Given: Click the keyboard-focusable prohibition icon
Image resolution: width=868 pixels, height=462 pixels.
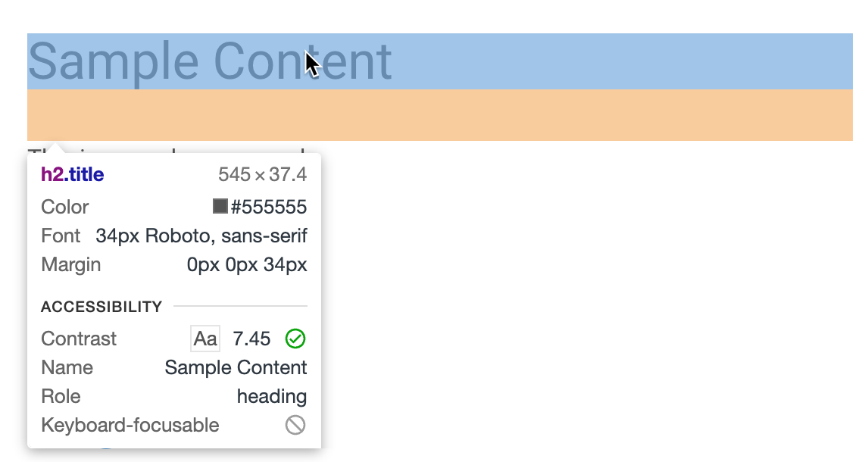Looking at the screenshot, I should click(x=297, y=425).
